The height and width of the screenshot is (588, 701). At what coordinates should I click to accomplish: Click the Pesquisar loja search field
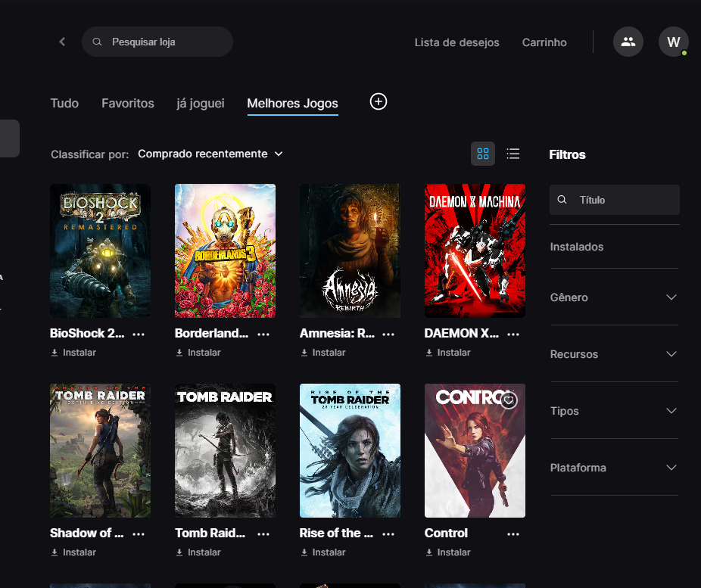click(x=163, y=42)
